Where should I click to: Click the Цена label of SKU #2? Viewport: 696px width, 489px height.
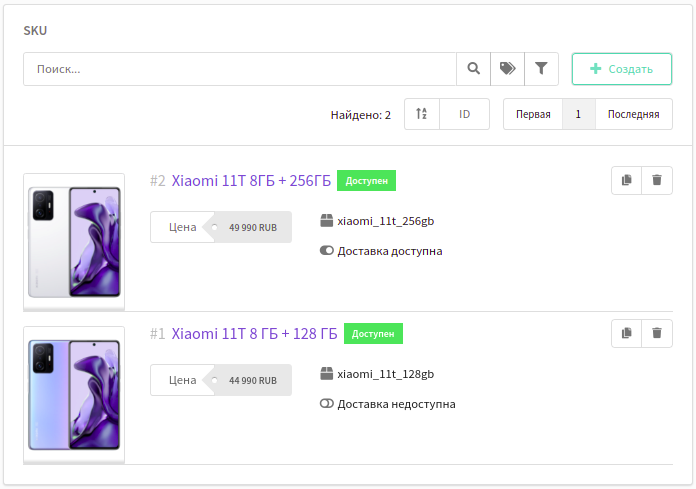click(182, 227)
